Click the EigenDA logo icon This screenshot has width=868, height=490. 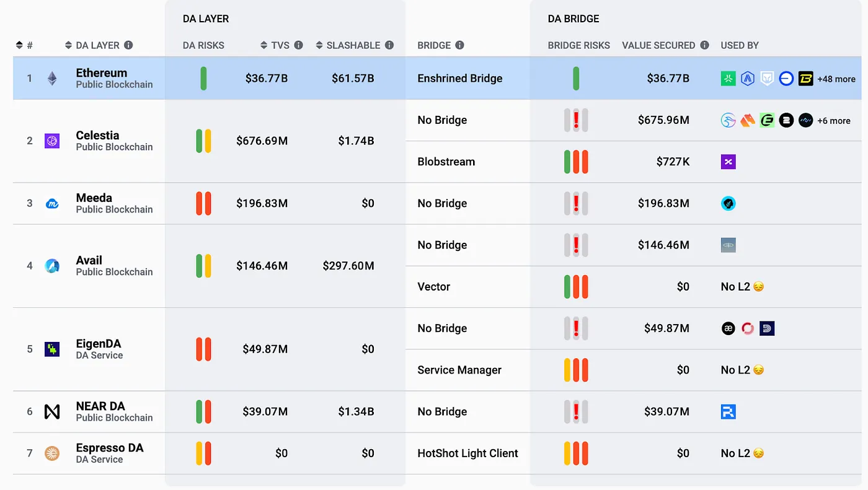(x=52, y=349)
